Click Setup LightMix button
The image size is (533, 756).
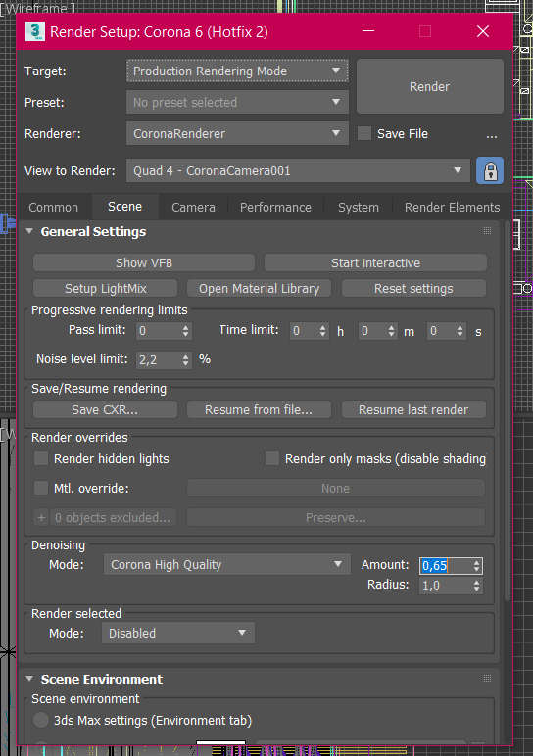click(x=105, y=288)
